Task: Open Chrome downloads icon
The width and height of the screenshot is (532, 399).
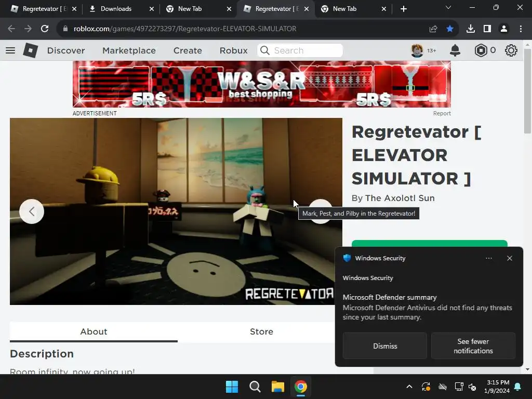Action: pos(471,29)
